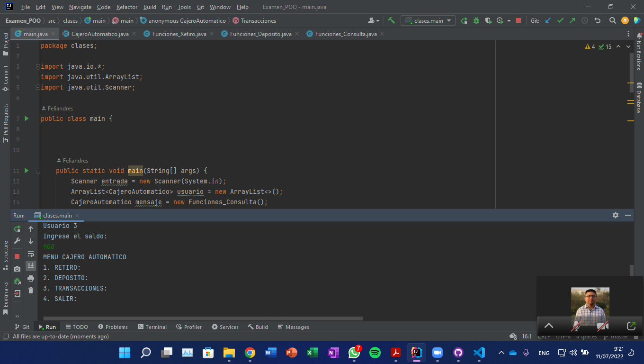Toggle Scroll to End in Run console
The image size is (644, 364).
pyautogui.click(x=31, y=266)
